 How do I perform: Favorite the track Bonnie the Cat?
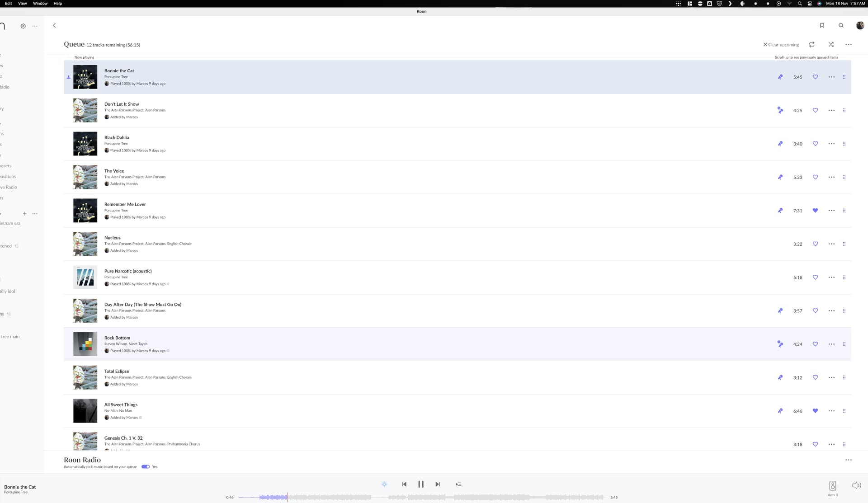pyautogui.click(x=815, y=77)
